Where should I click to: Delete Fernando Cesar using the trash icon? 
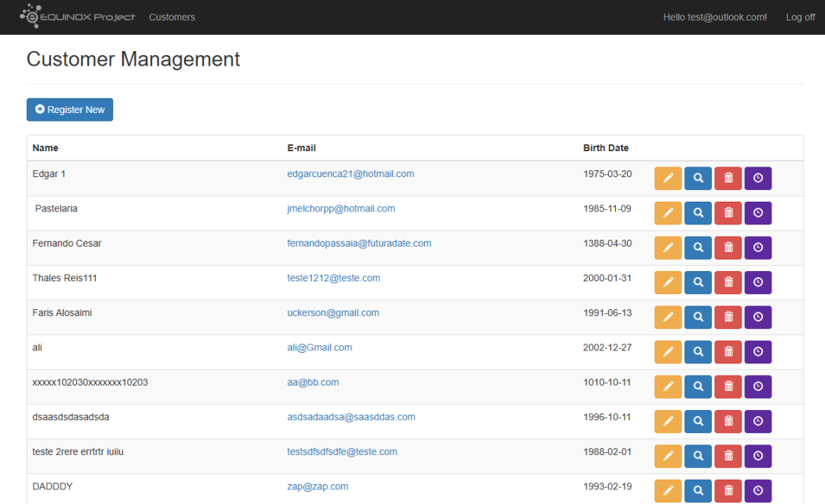728,247
